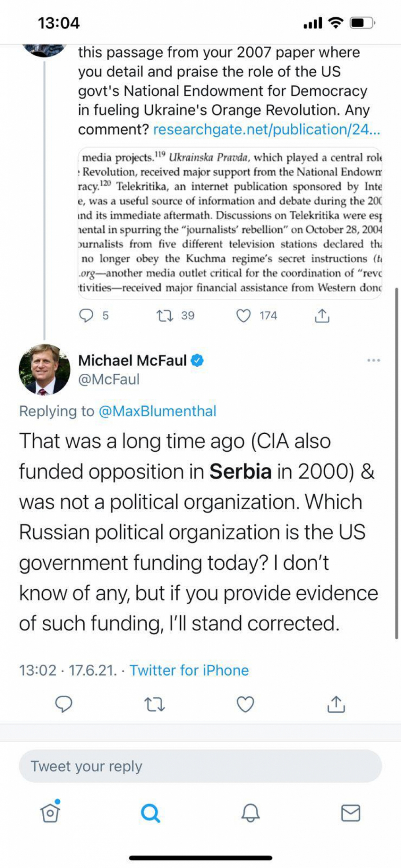The image size is (401, 868).
Task: Tap the Twitter for iPhone source link
Action: point(189,670)
